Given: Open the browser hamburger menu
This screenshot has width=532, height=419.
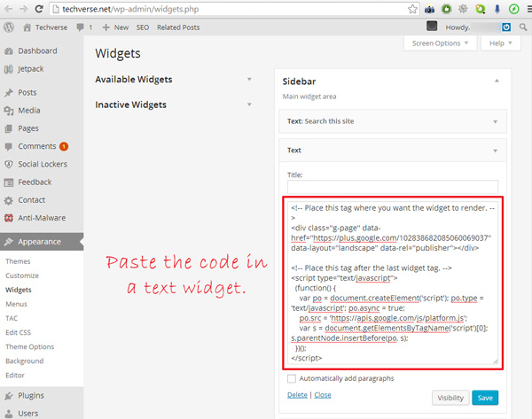Looking at the screenshot, I should pos(529,9).
